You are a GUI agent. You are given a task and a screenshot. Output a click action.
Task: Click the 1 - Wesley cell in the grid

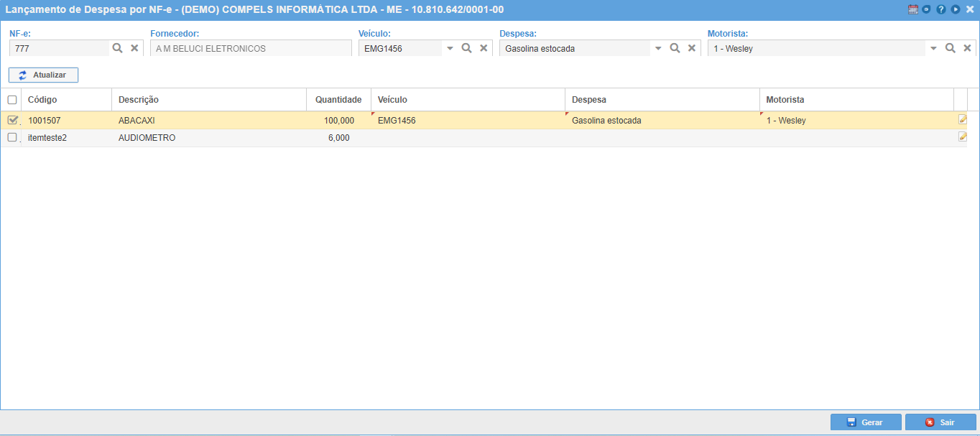[856, 120]
